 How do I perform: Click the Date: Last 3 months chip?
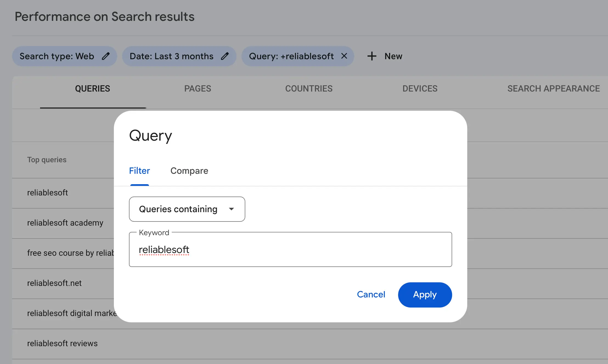point(171,56)
